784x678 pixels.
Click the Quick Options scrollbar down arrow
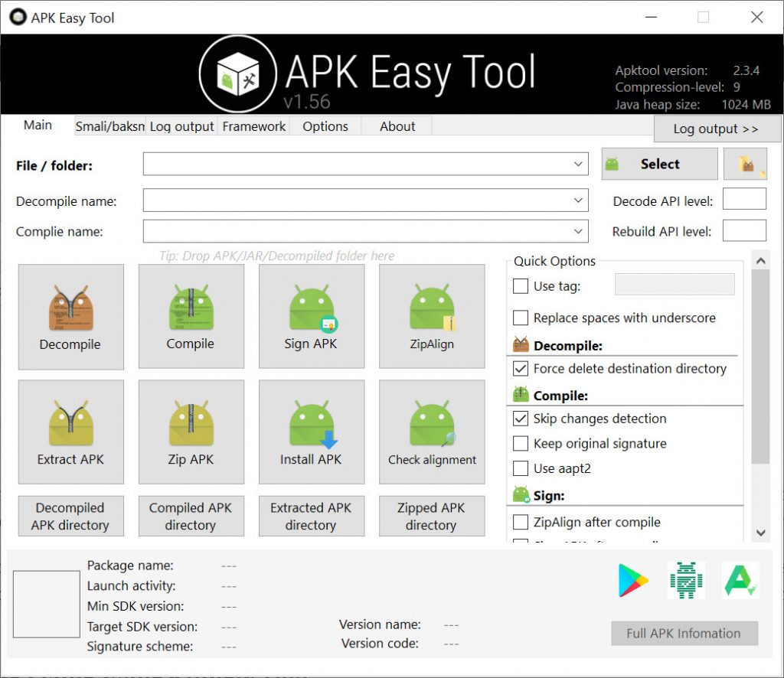[x=760, y=533]
